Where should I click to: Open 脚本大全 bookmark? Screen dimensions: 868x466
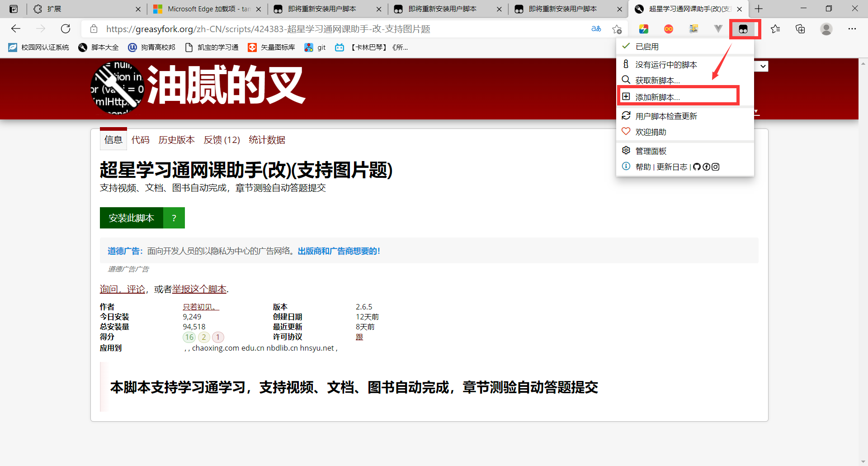click(99, 47)
